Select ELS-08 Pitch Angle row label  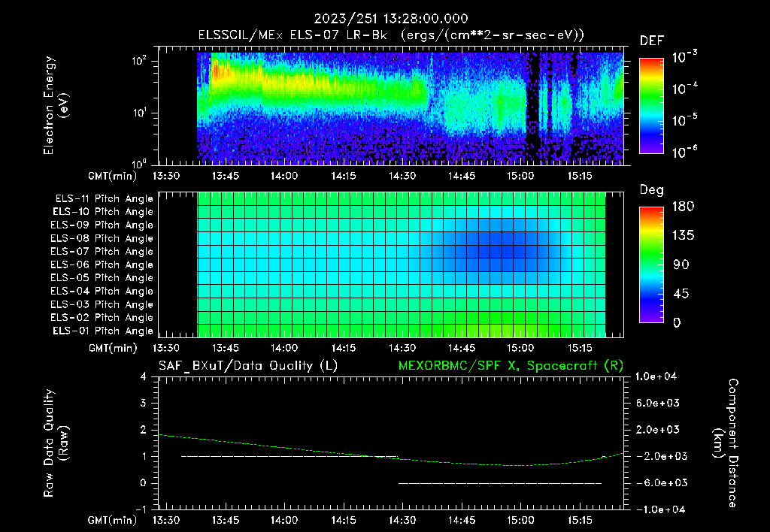coord(102,238)
